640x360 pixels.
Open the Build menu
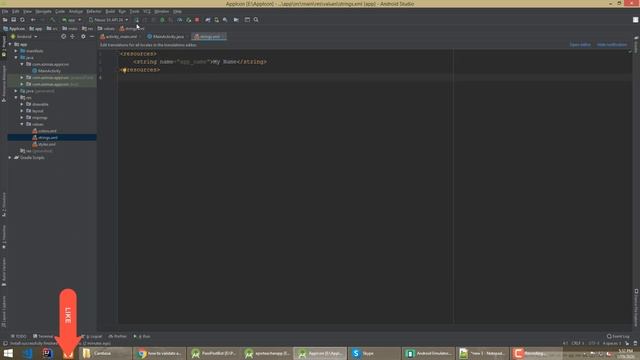[110, 11]
